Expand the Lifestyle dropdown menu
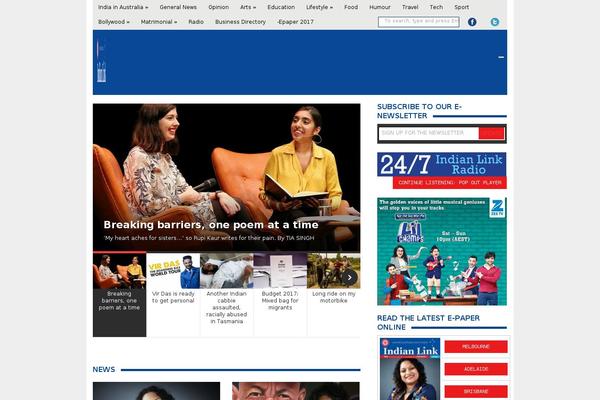 (x=319, y=7)
